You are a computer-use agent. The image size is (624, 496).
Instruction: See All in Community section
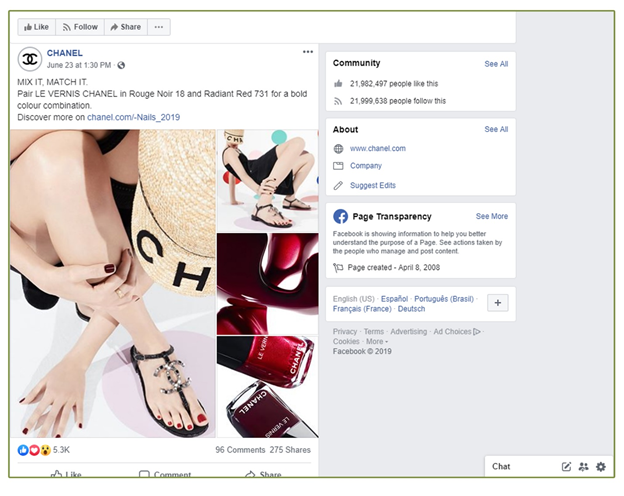pyautogui.click(x=496, y=64)
